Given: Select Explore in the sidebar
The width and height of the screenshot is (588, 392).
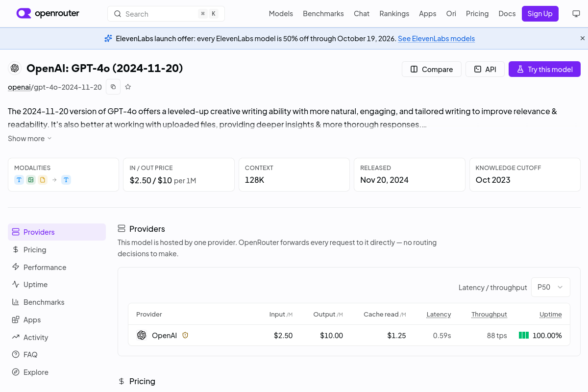Looking at the screenshot, I should coord(57,372).
